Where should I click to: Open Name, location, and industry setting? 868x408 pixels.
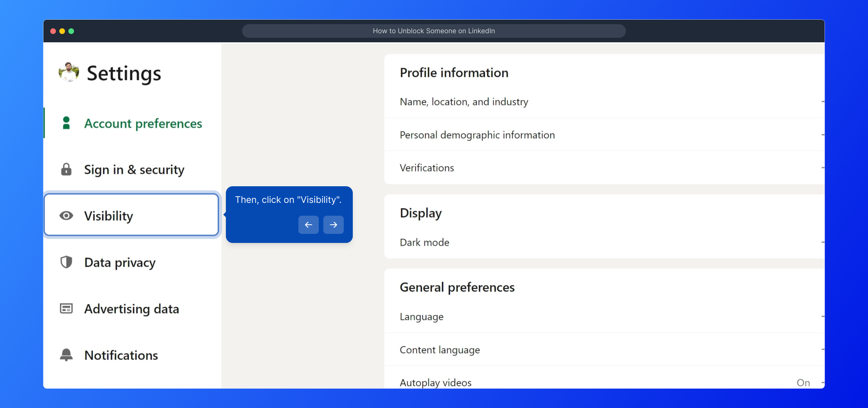click(464, 102)
